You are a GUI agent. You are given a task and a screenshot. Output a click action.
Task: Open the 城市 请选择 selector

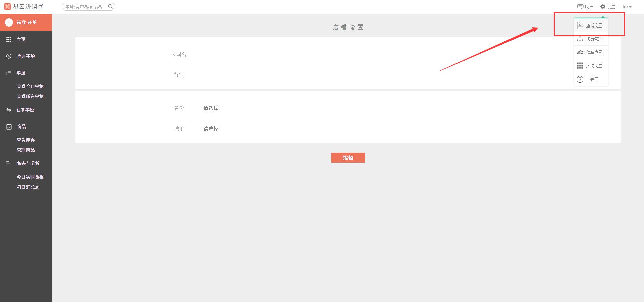click(x=211, y=129)
